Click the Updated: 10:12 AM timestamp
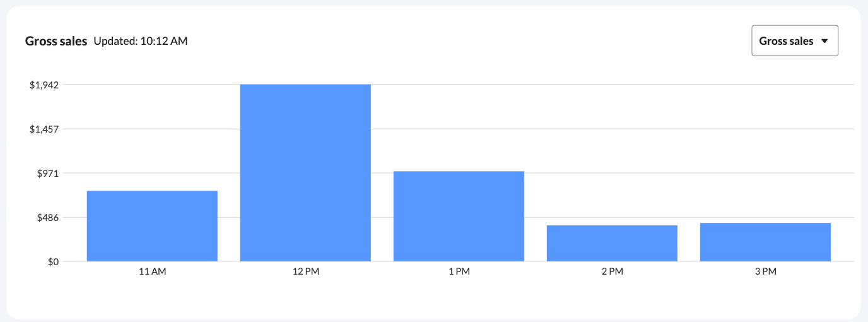Screen dimensions: 868x322 click(141, 42)
